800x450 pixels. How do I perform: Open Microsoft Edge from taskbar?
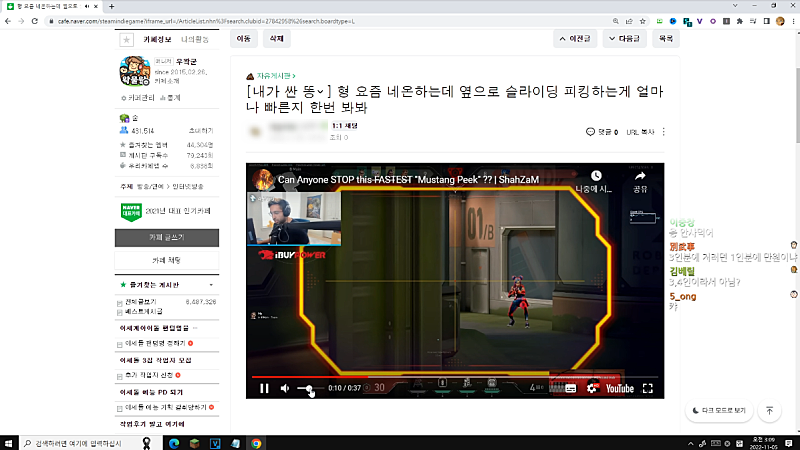[x=174, y=443]
